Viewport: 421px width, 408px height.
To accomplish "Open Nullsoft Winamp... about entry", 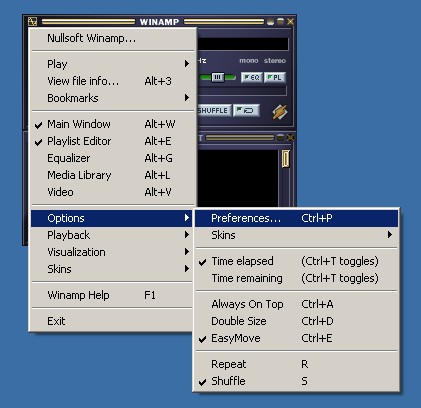I will tap(112, 38).
